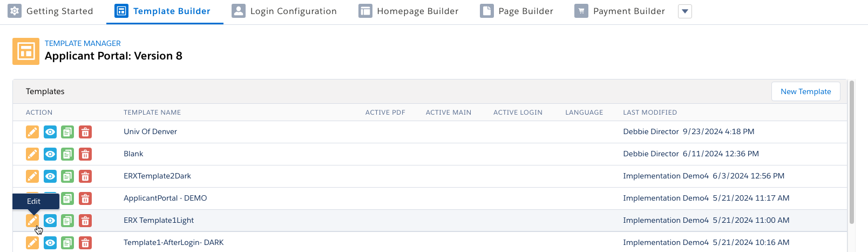Edit the Template1-AfterLogin- DARK template
The image size is (868, 252).
(x=32, y=243)
